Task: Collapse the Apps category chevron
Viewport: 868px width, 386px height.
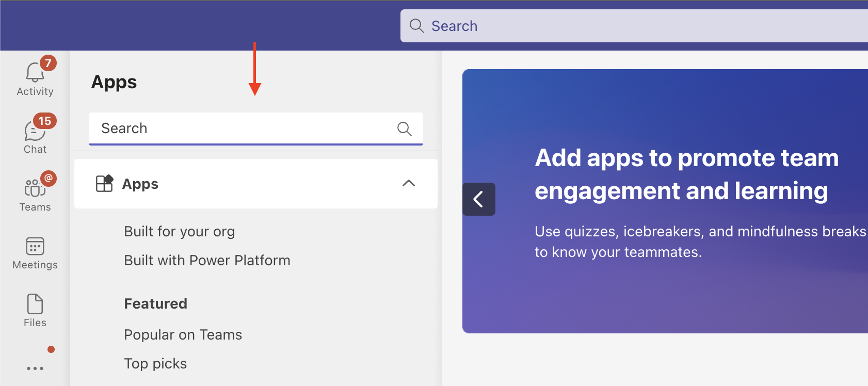Action: tap(409, 183)
